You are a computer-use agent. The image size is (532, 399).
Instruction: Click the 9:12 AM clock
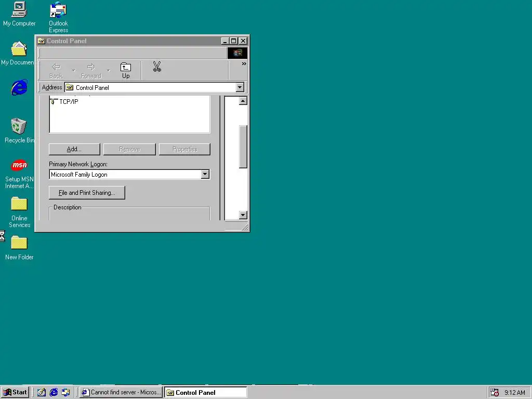pyautogui.click(x=515, y=393)
